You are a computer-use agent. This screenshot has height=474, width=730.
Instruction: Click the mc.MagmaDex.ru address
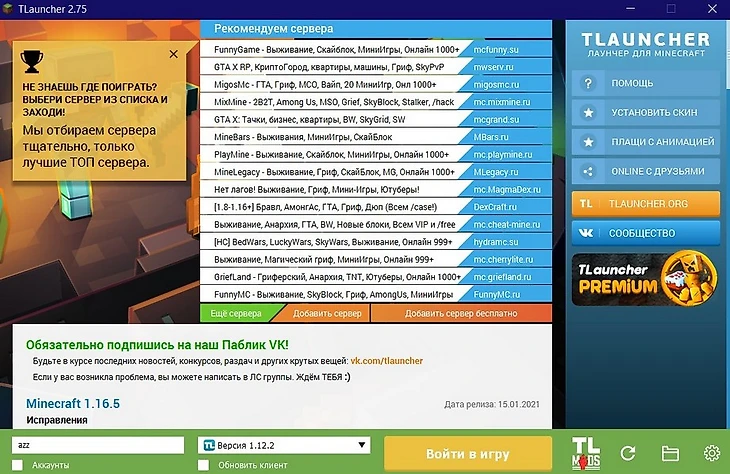pyautogui.click(x=507, y=190)
